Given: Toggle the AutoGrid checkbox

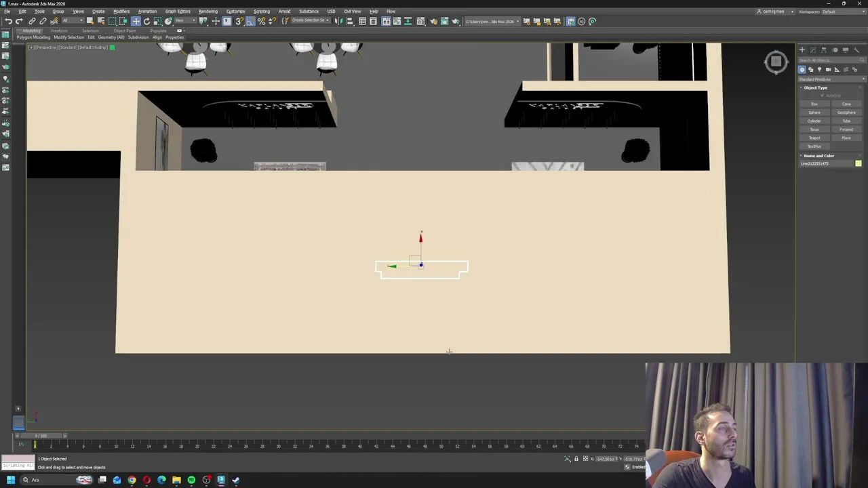Looking at the screenshot, I should [x=823, y=96].
